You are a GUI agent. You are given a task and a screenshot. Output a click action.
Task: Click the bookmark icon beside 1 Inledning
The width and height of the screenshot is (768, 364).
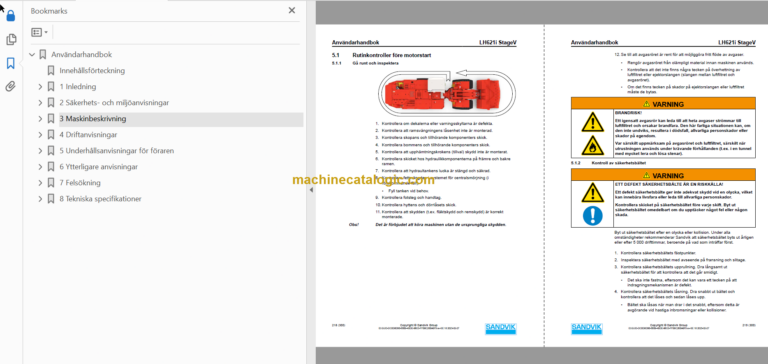click(x=51, y=87)
